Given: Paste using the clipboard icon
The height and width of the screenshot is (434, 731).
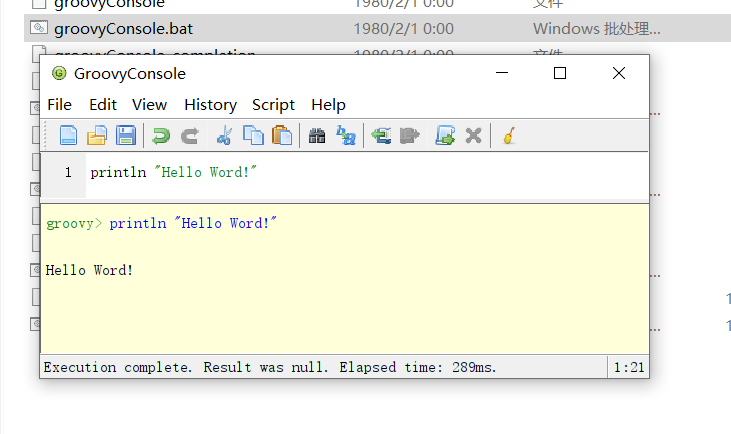Looking at the screenshot, I should [x=282, y=135].
